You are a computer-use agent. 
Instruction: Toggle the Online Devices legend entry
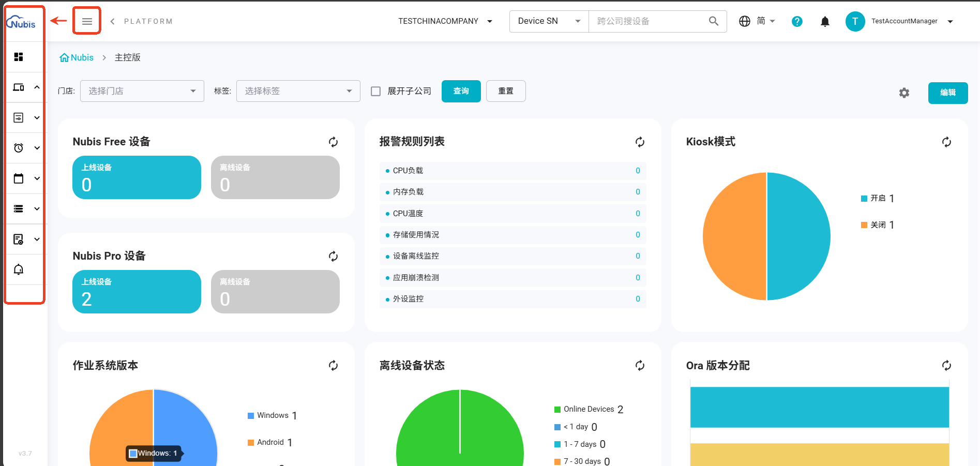coord(589,409)
